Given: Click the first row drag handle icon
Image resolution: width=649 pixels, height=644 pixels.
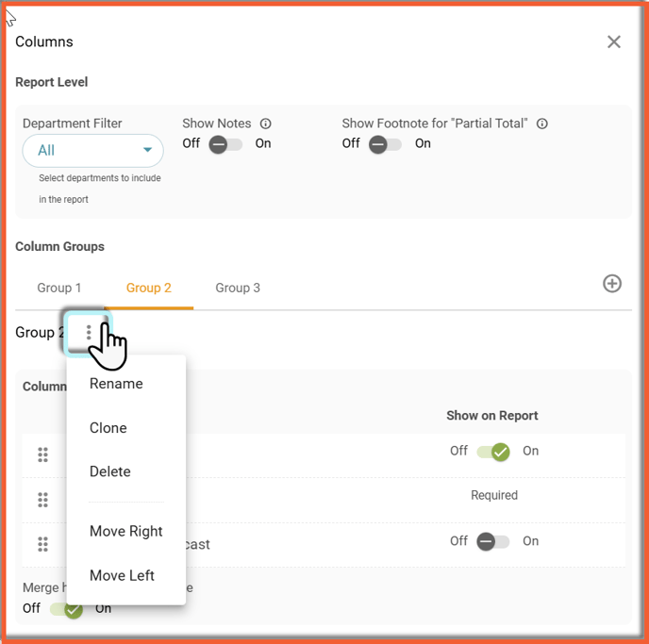Looking at the screenshot, I should pos(42,454).
